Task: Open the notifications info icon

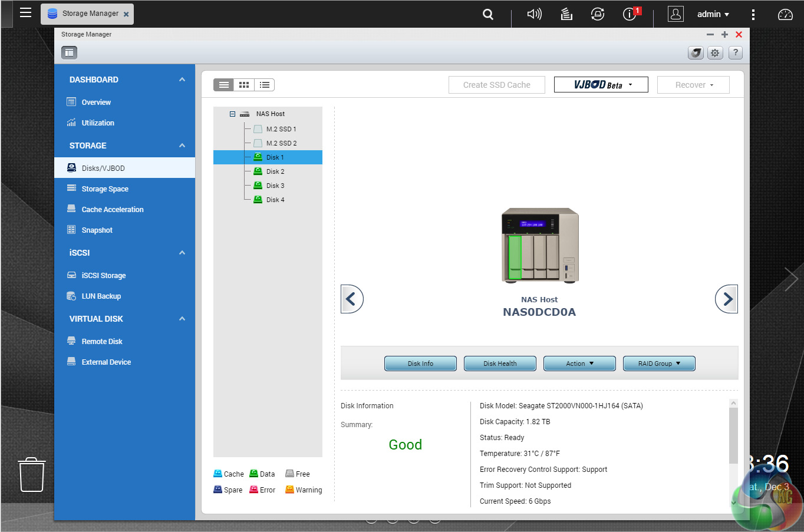Action: click(x=630, y=14)
